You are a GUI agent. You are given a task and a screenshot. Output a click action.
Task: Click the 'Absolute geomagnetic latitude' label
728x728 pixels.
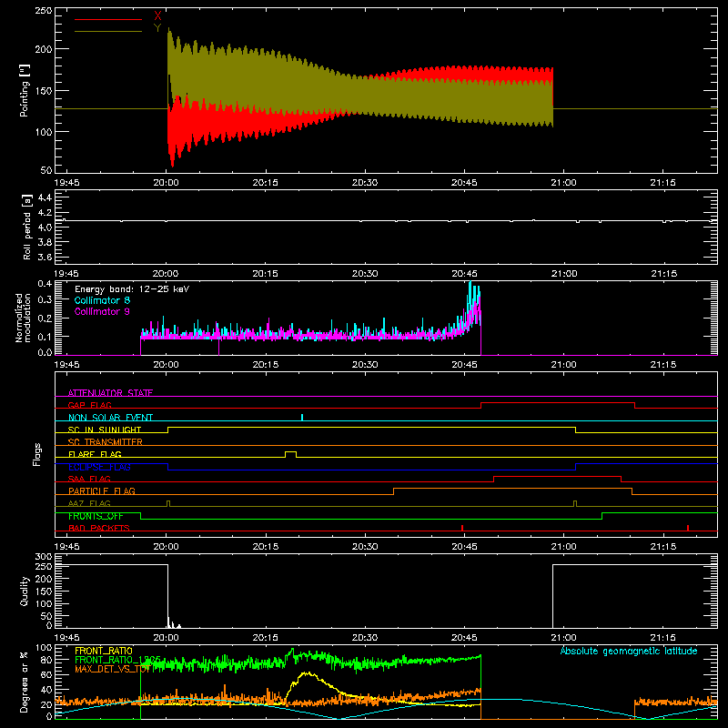pyautogui.click(x=629, y=651)
